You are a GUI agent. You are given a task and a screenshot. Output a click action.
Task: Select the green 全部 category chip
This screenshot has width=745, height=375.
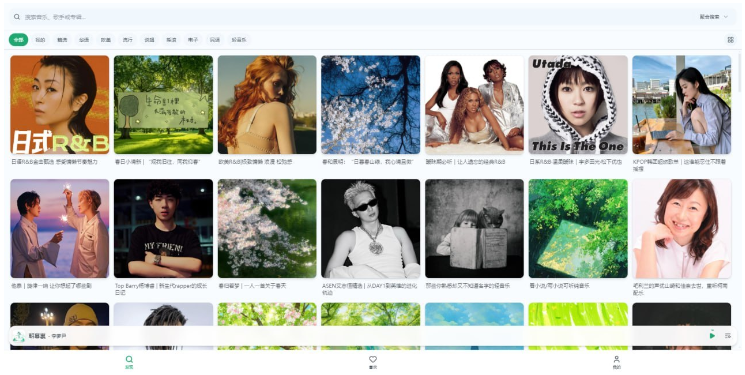pos(18,40)
